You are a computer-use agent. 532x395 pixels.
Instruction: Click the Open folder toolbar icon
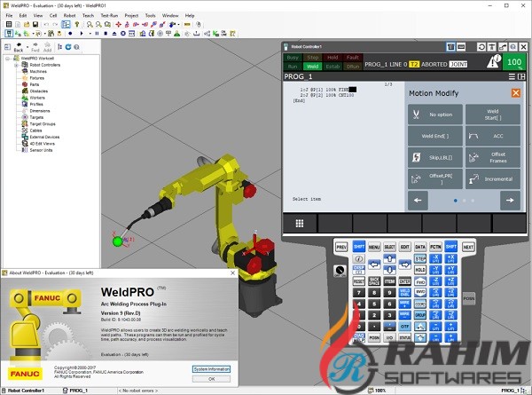pos(27,25)
